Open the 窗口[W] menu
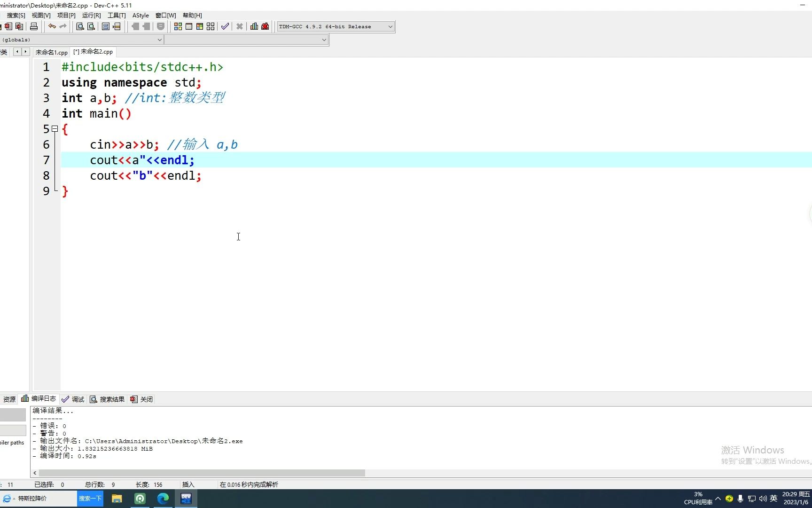 [x=166, y=16]
